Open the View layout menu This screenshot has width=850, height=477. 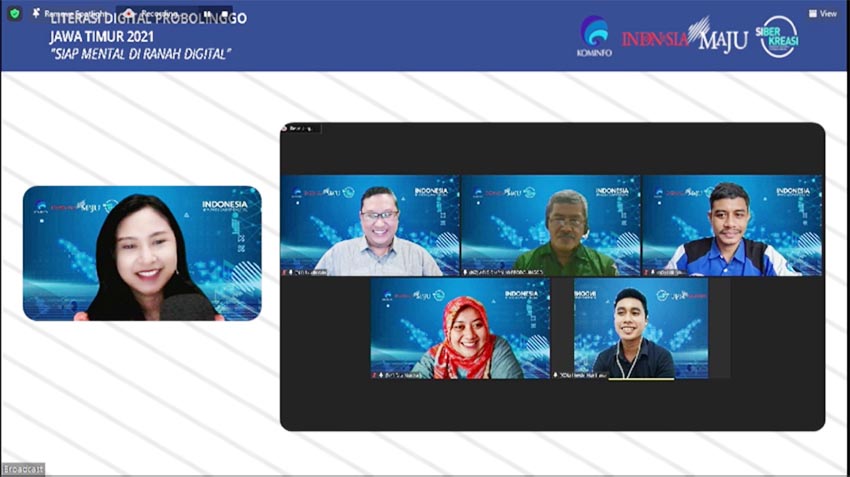(823, 14)
